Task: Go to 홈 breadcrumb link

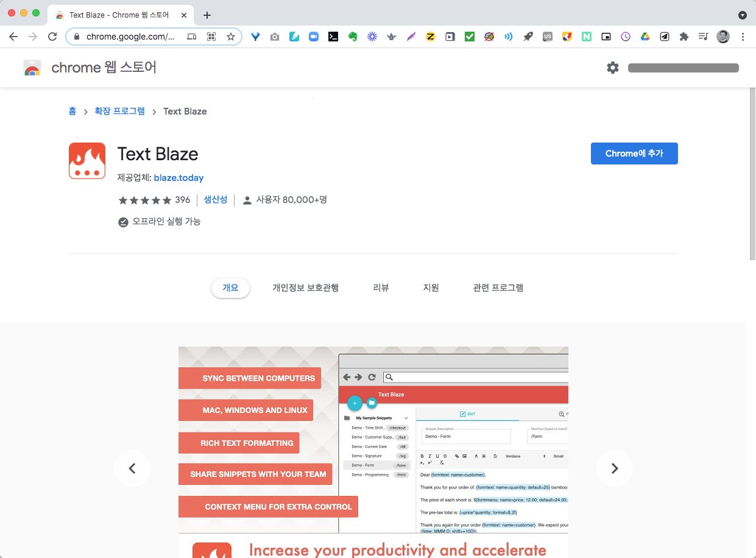Action: 72,111
